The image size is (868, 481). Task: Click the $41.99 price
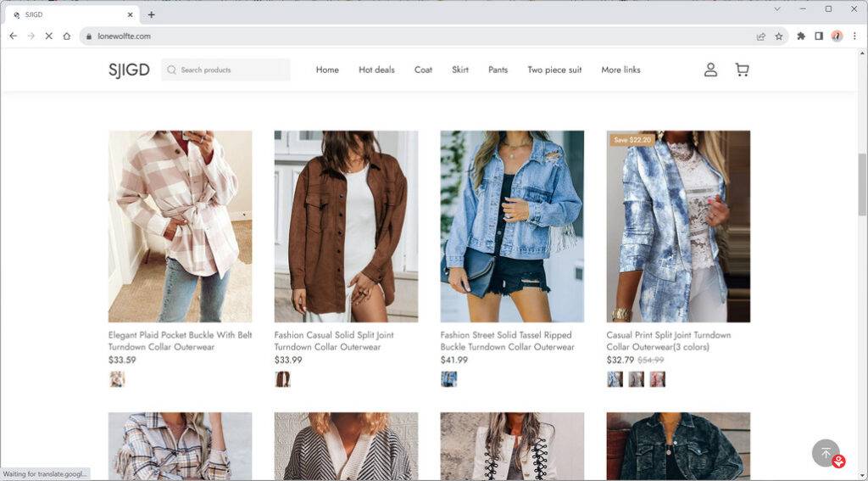[454, 360]
